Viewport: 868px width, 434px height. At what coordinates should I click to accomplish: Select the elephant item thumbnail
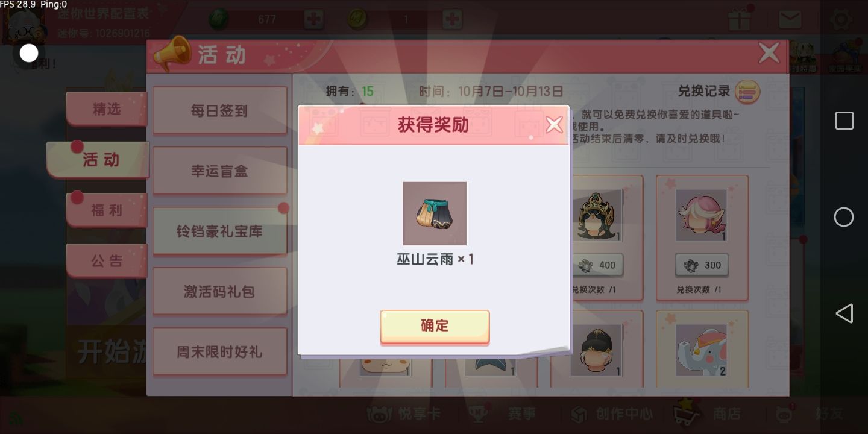pos(702,351)
